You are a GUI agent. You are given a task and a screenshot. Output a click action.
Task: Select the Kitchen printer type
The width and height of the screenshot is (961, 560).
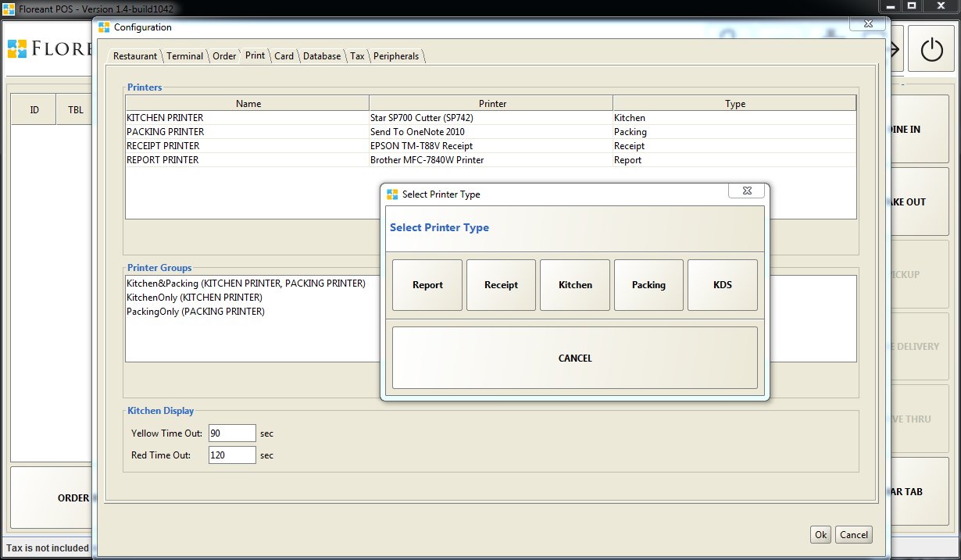pyautogui.click(x=574, y=284)
